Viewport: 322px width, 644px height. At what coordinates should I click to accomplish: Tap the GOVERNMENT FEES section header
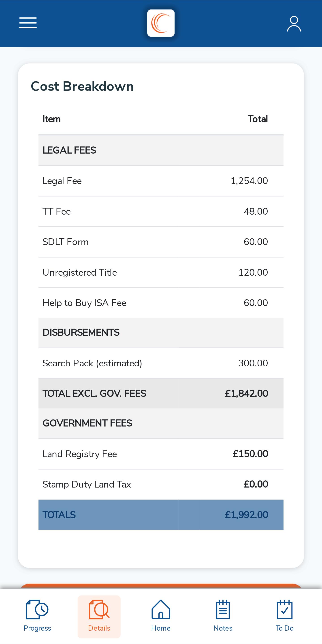(x=161, y=423)
